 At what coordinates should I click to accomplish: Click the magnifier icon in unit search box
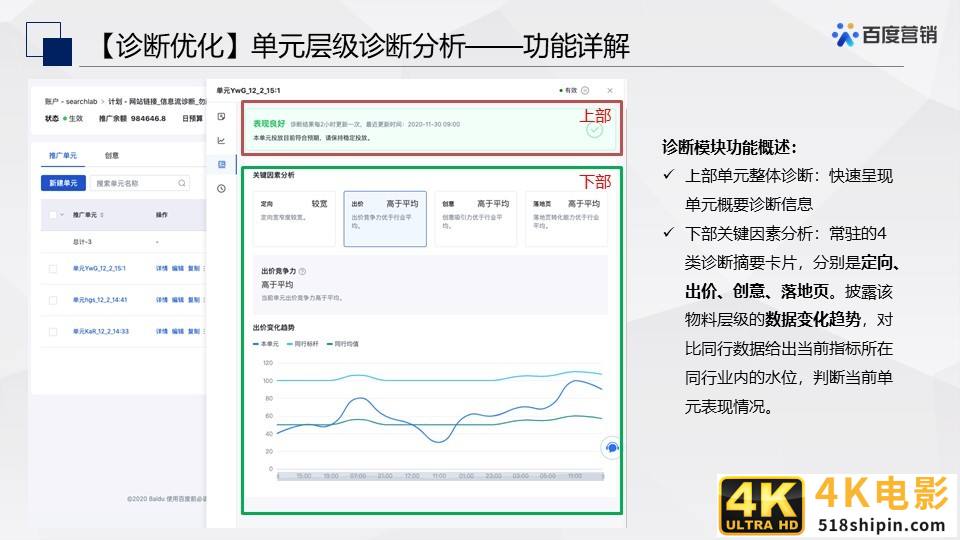pyautogui.click(x=182, y=183)
